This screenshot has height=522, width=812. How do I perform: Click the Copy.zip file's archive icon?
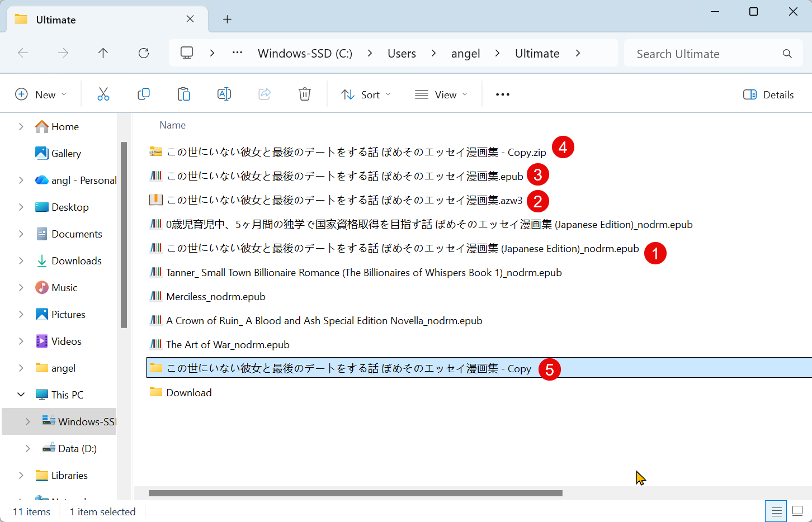pyautogui.click(x=156, y=151)
